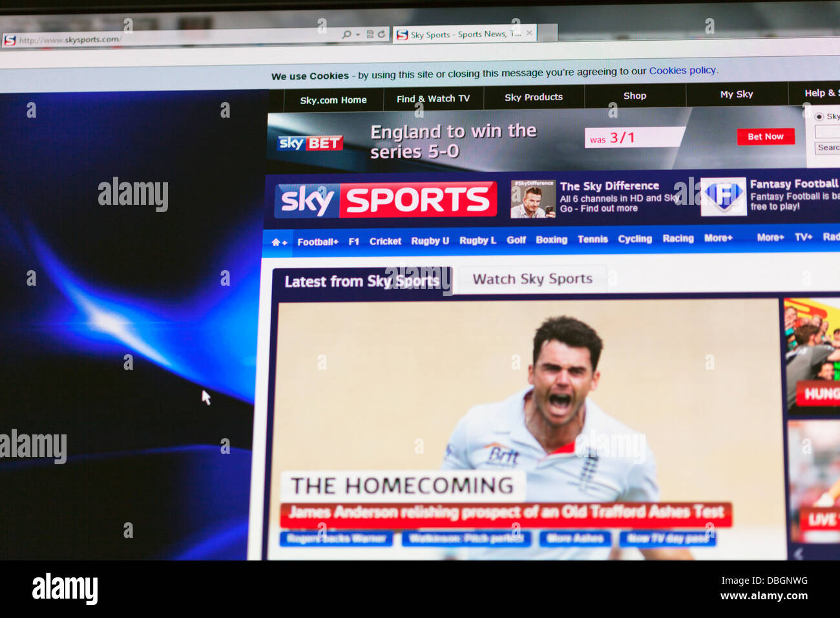
Task: Expand the Football+ nav dropdown
Action: 318,242
